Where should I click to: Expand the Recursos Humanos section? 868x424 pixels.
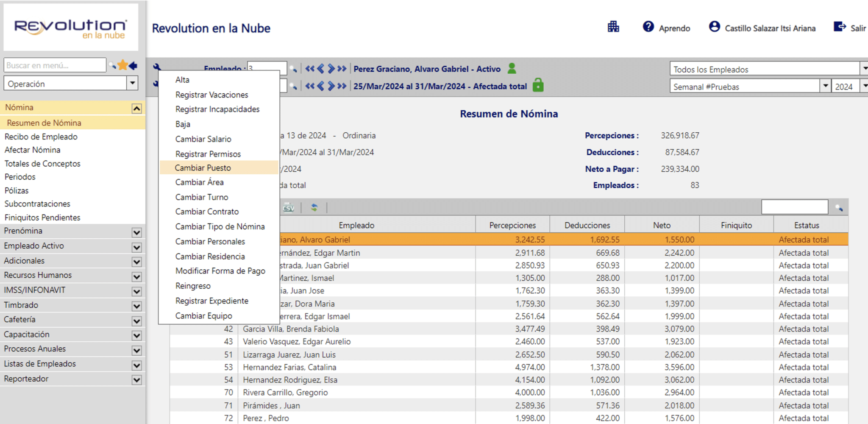coord(136,276)
